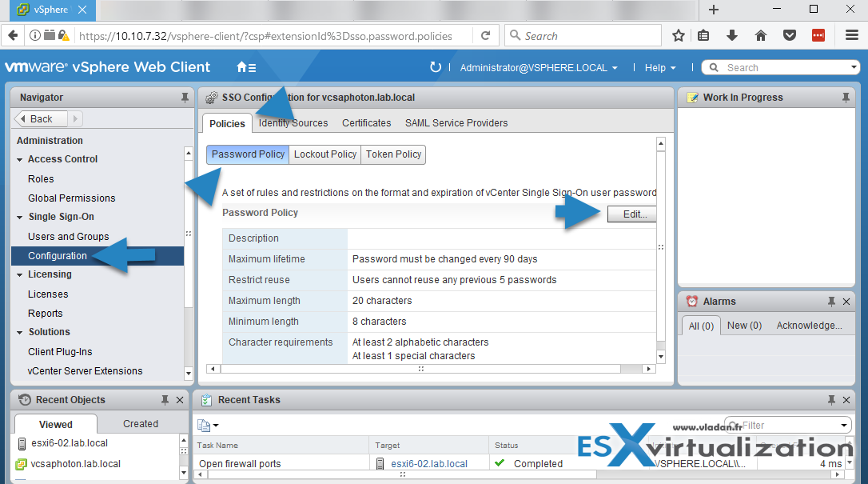868x484 pixels.
Task: Click the red extension icon in toolbar
Action: [x=818, y=36]
